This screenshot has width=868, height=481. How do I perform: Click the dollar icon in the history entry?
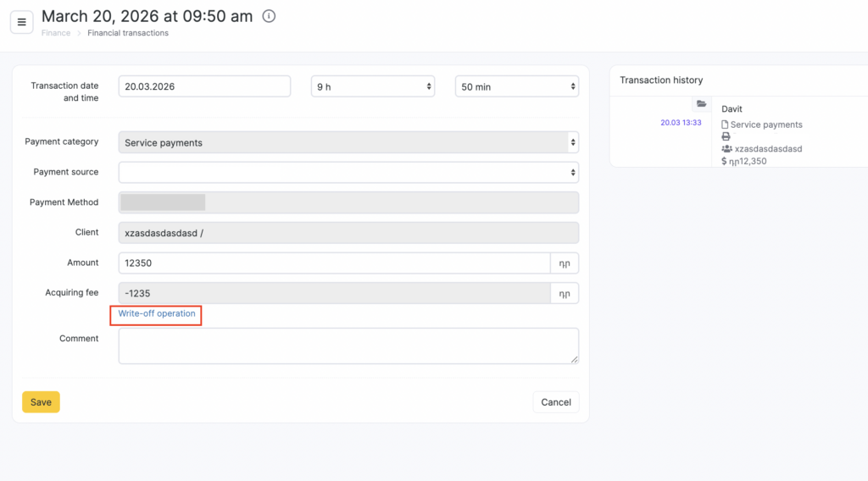click(724, 161)
